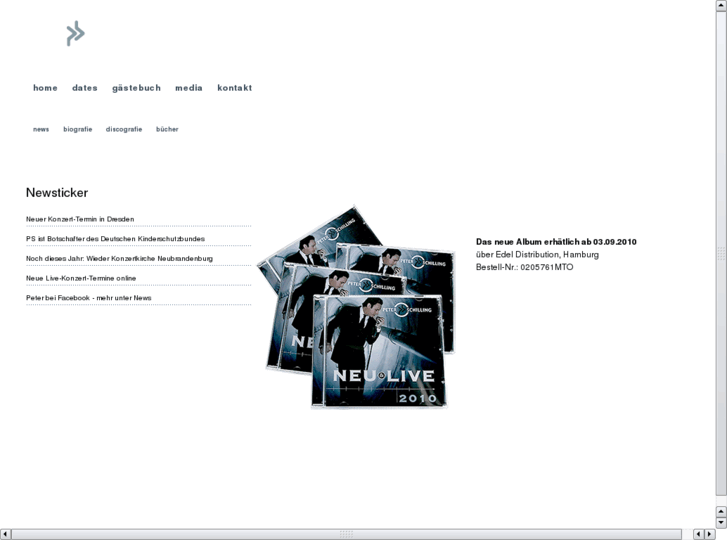Open the kontakt page
Viewport: 727px width, 545px height.
(235, 88)
